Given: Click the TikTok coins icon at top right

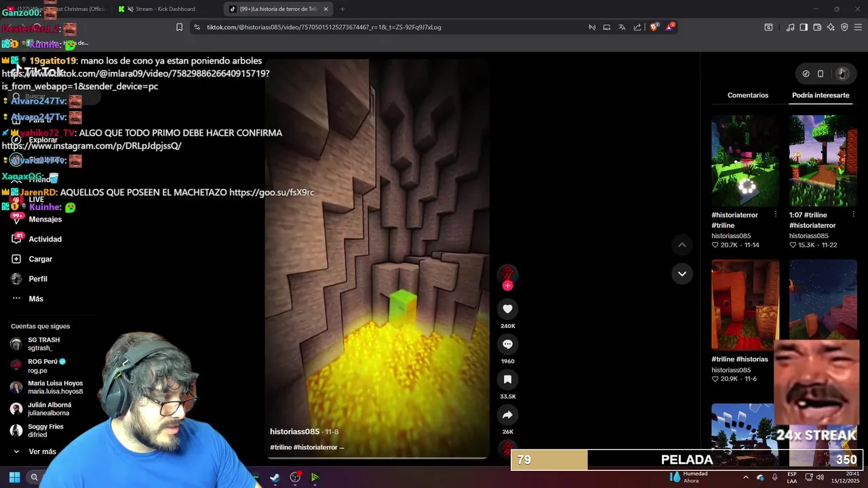Looking at the screenshot, I should pyautogui.click(x=806, y=73).
